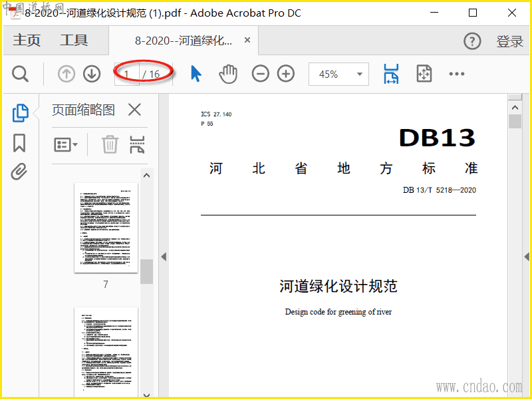Open thumbnail options menu dropdown
This screenshot has height=399, width=532.
click(66, 145)
